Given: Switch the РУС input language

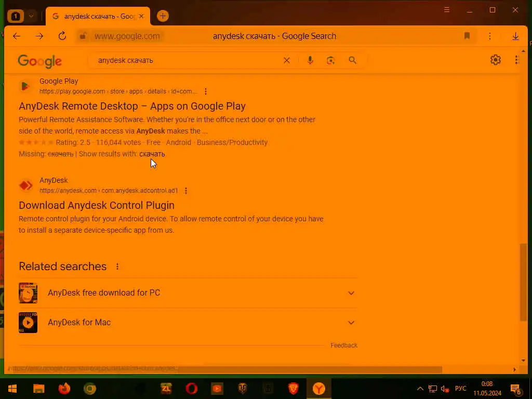Looking at the screenshot, I should click(460, 389).
